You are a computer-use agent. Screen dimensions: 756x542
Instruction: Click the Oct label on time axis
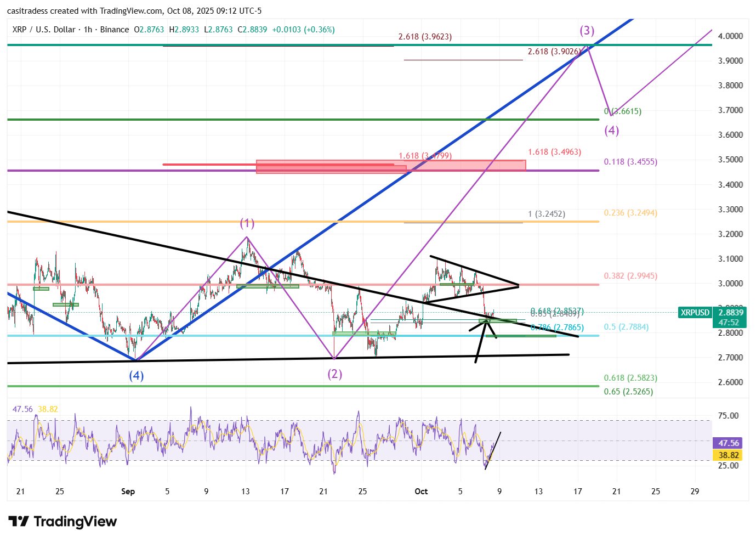(421, 492)
